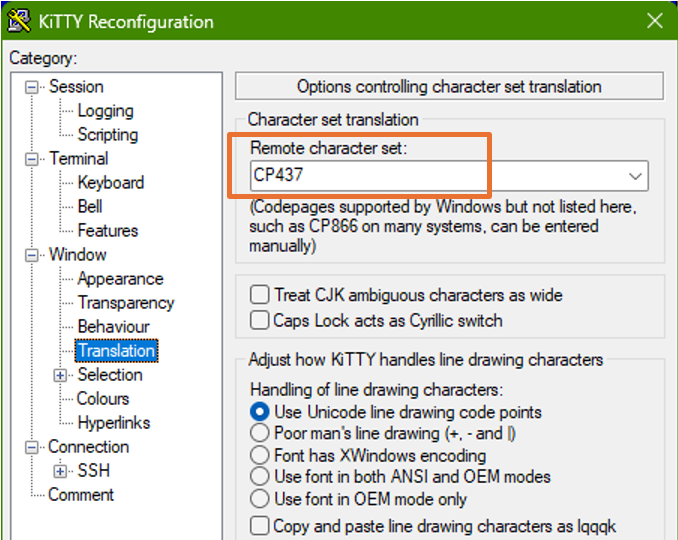Click the KiTTY icon in the title bar

[18, 21]
